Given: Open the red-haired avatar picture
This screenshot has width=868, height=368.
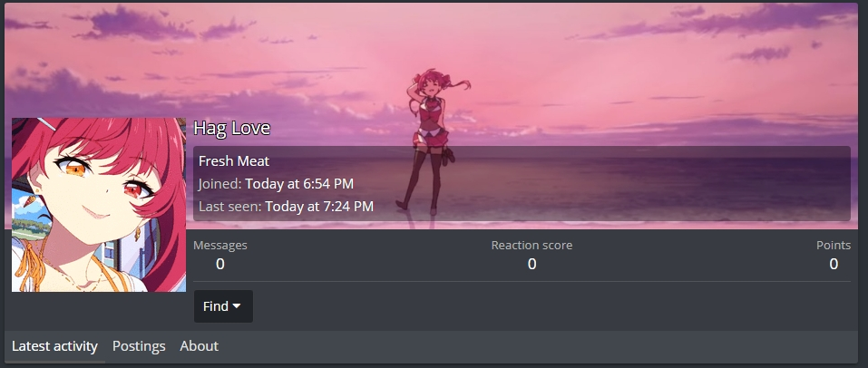Looking at the screenshot, I should pyautogui.click(x=99, y=204).
